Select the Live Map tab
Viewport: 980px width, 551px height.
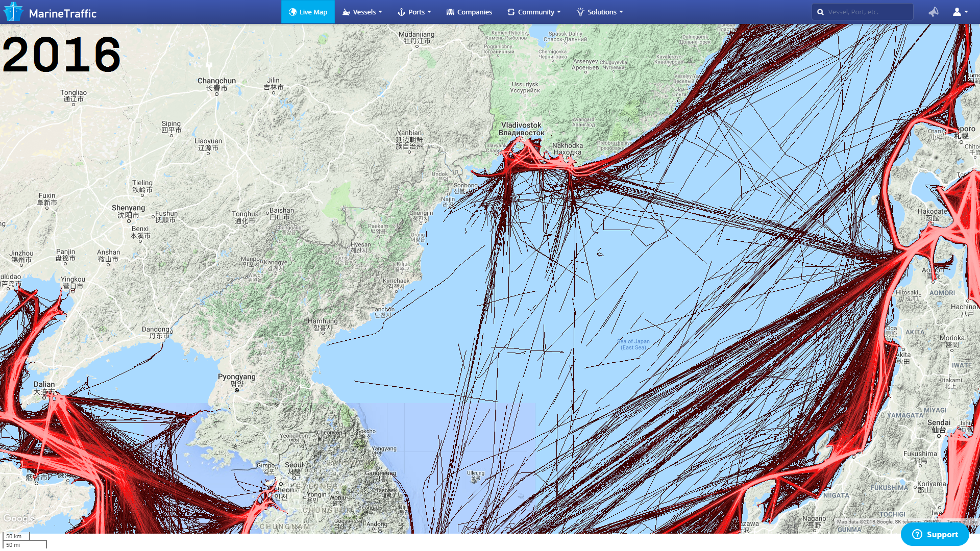[308, 12]
